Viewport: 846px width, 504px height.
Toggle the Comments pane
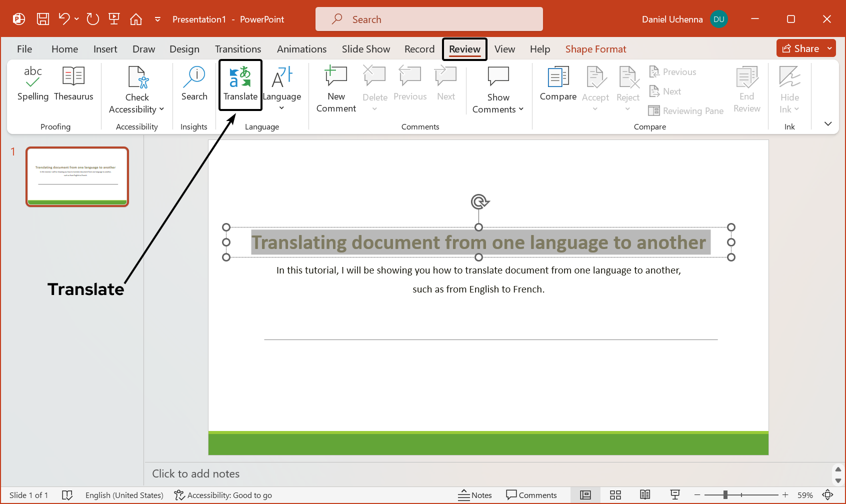coord(532,495)
